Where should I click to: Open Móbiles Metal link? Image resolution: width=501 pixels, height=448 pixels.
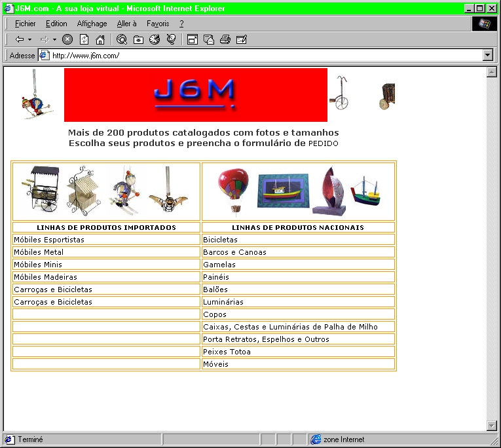click(x=39, y=252)
